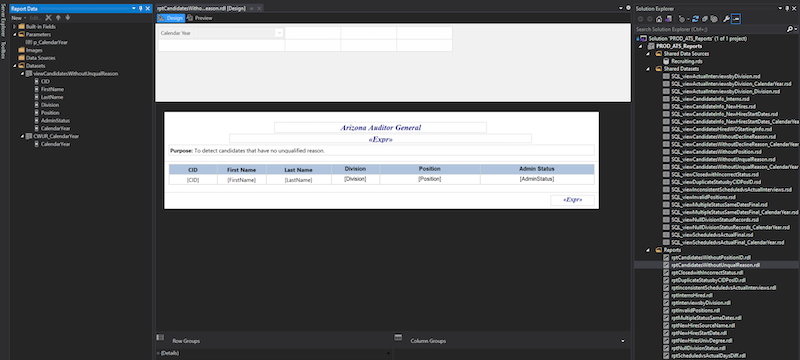Pin the Report Data panel with pushpin icon
Screen dimensions: 800x360
[x=140, y=9]
